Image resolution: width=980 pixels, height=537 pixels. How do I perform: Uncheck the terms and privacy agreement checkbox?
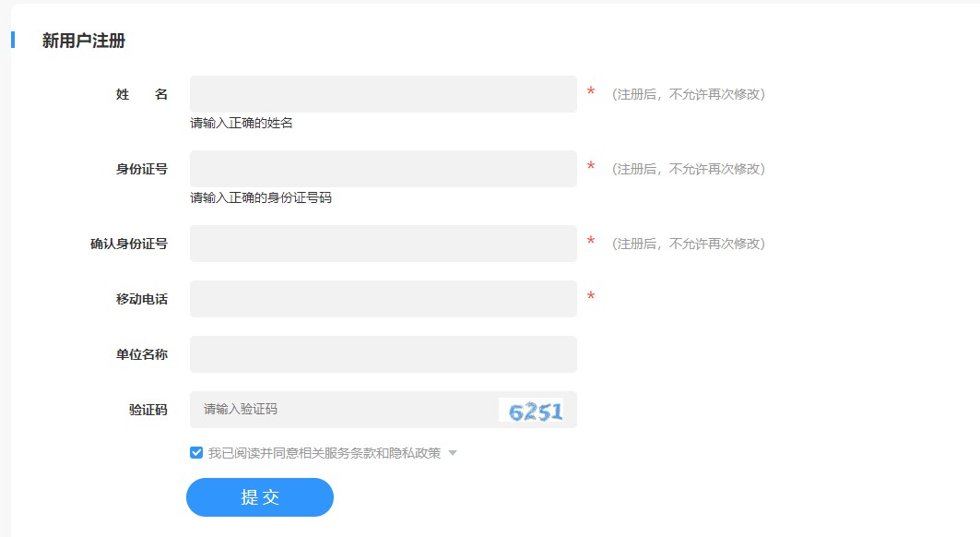[x=195, y=451]
